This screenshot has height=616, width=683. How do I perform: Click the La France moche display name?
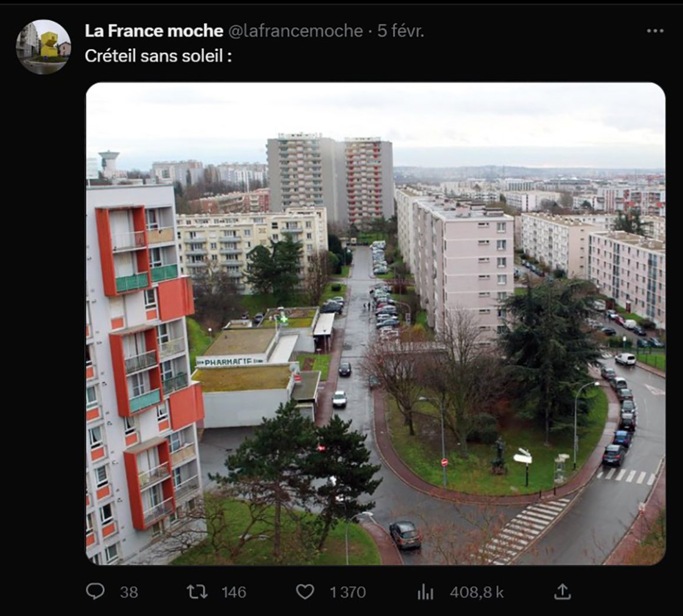tap(154, 31)
